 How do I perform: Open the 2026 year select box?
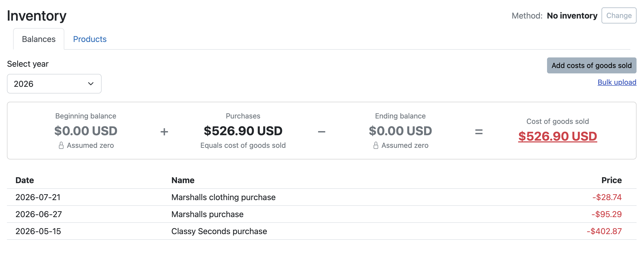coord(54,84)
